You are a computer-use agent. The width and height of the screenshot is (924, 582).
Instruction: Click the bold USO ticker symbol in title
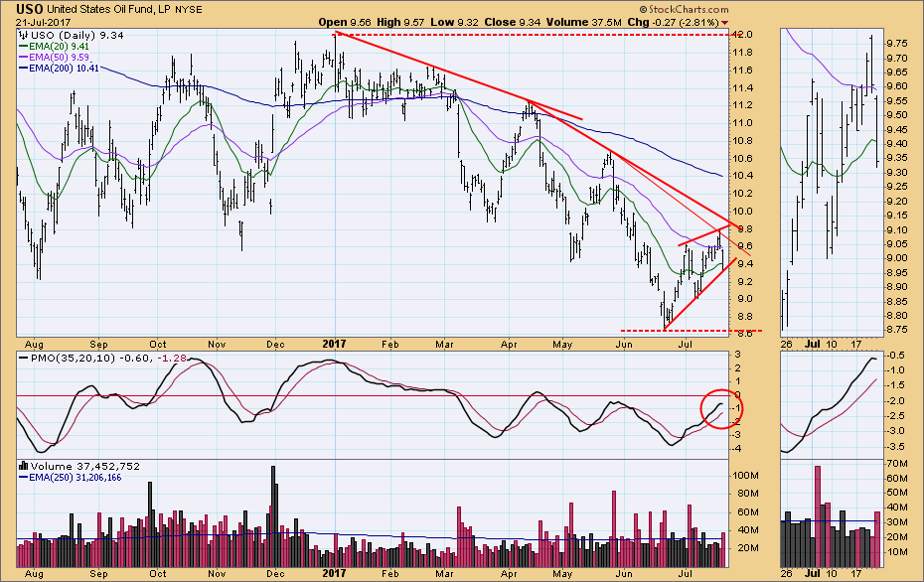click(30, 9)
